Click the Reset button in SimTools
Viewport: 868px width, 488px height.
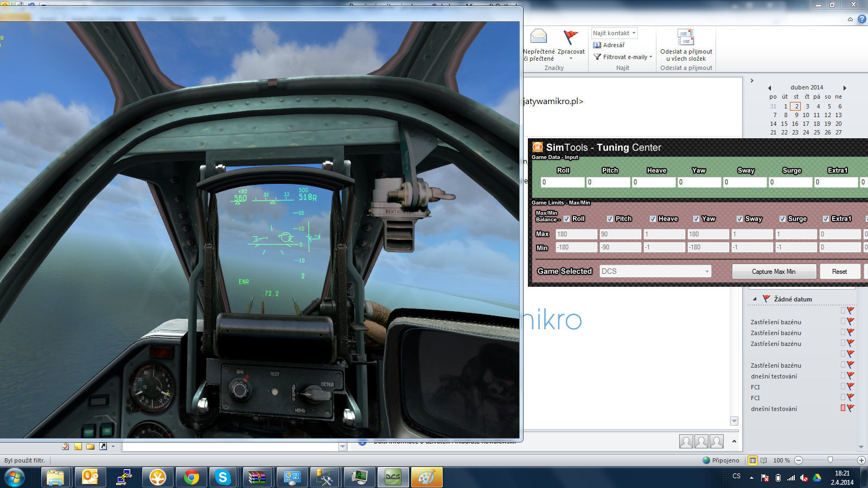point(840,272)
